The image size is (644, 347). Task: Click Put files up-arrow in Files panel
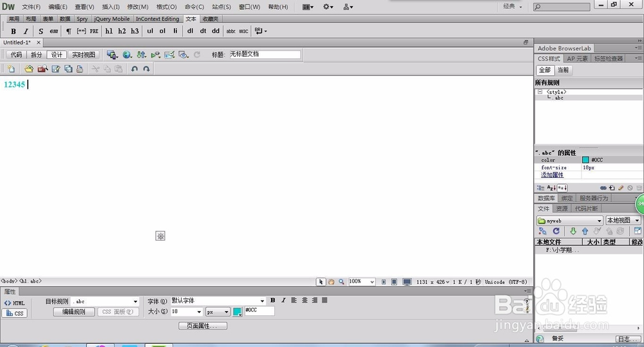pos(585,231)
